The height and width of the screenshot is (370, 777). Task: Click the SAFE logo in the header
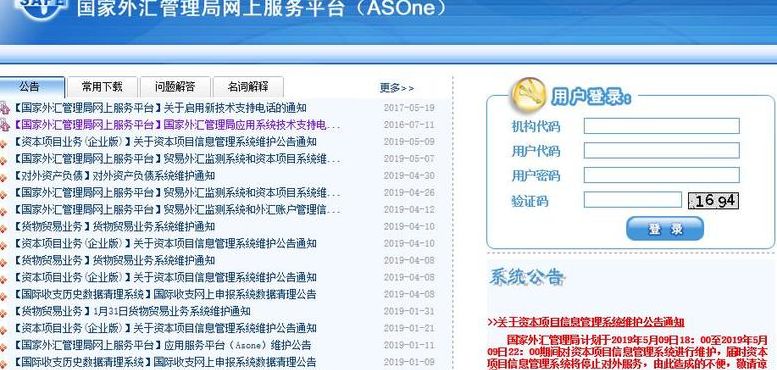(41, 7)
